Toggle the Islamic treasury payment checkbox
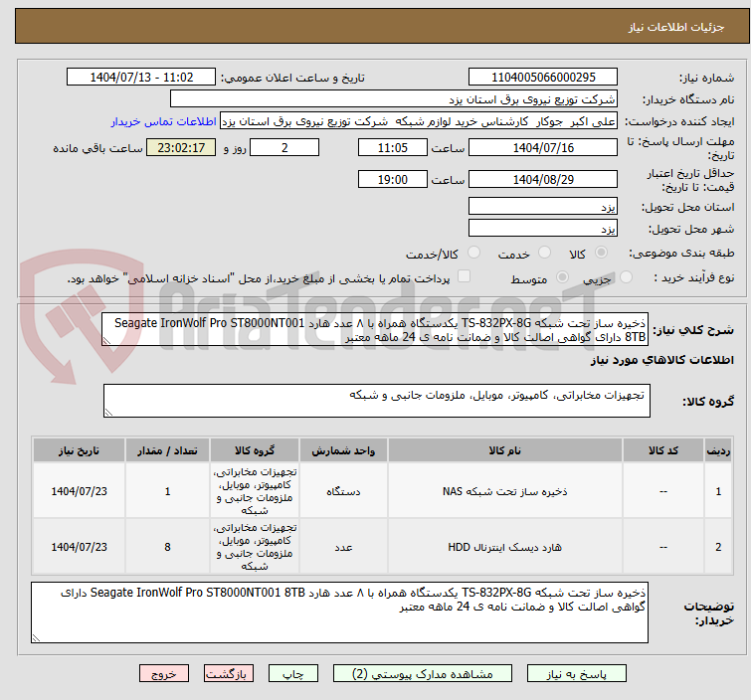The width and height of the screenshot is (751, 700). (x=464, y=275)
